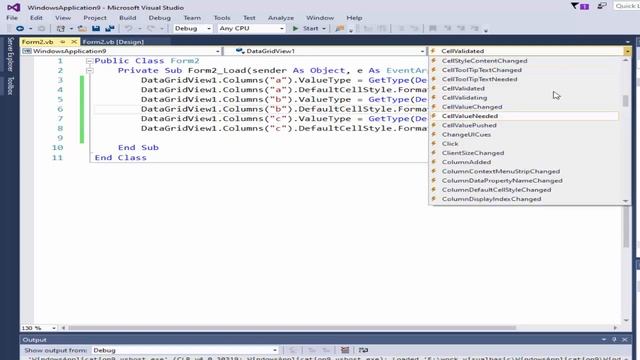Open the 130 % zoom dropdown
640x360 pixels.
tap(39, 328)
